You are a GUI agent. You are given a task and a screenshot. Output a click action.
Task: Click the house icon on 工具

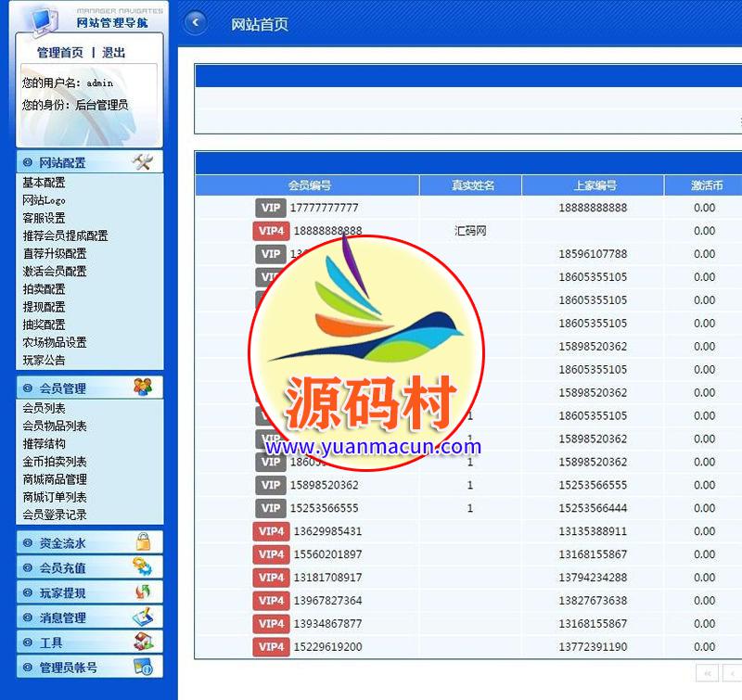(142, 642)
